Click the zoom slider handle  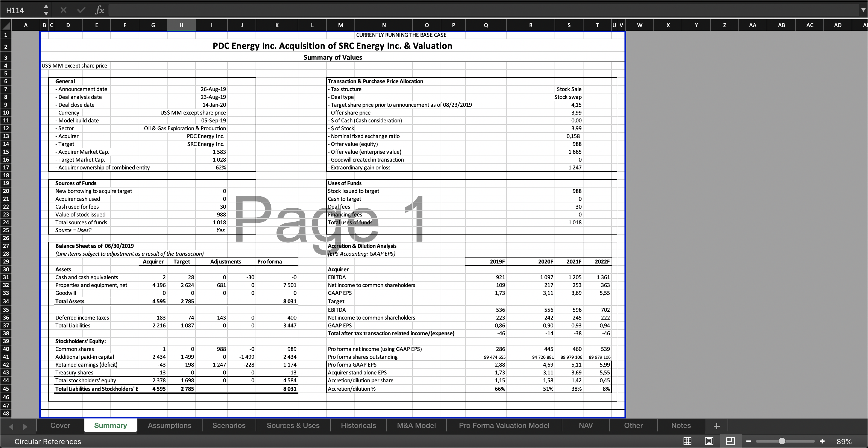tap(782, 441)
